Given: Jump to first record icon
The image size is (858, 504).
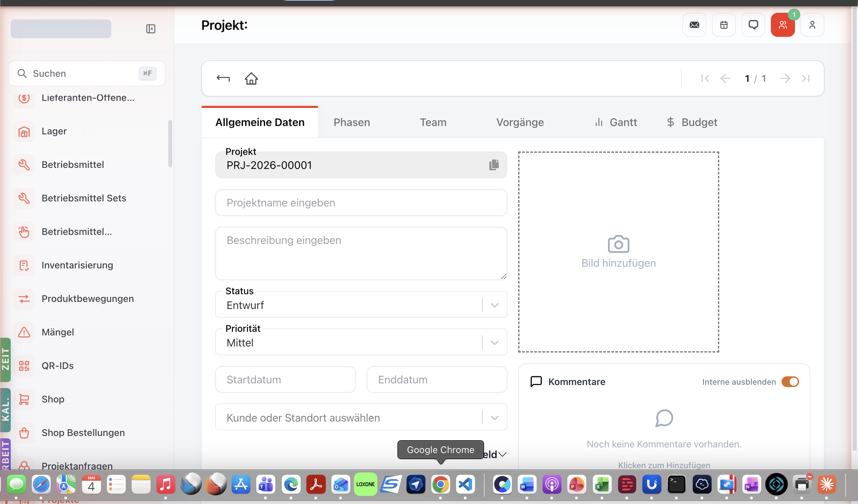Looking at the screenshot, I should pyautogui.click(x=705, y=79).
